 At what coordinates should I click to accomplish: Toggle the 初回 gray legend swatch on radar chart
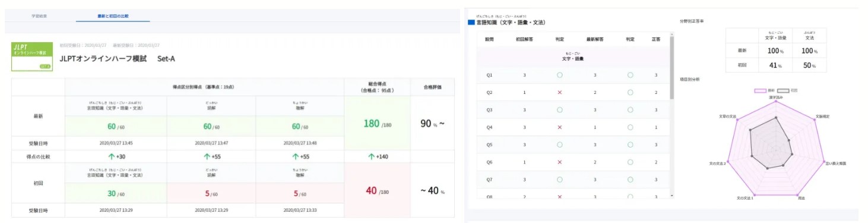pos(784,90)
